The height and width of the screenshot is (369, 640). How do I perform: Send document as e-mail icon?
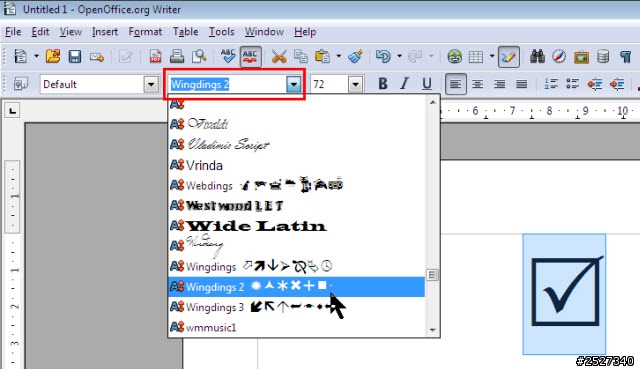[97, 57]
